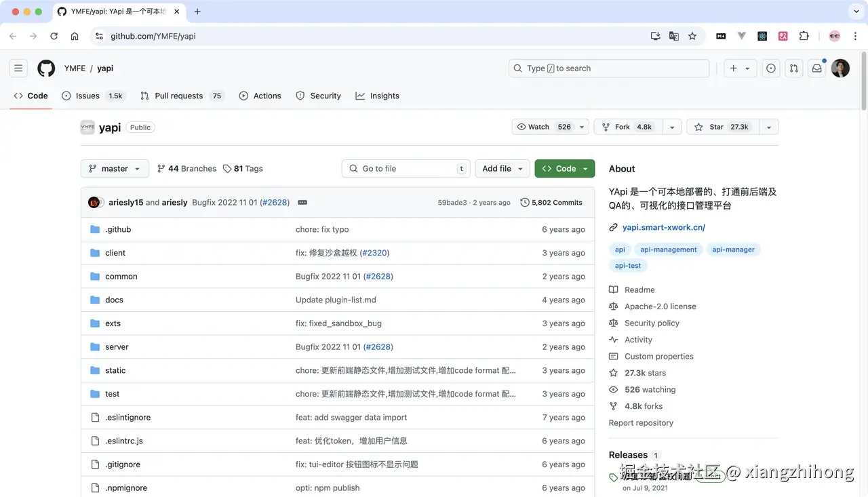The image size is (868, 497).
Task: Expand commit message ellipsis button
Action: (302, 203)
